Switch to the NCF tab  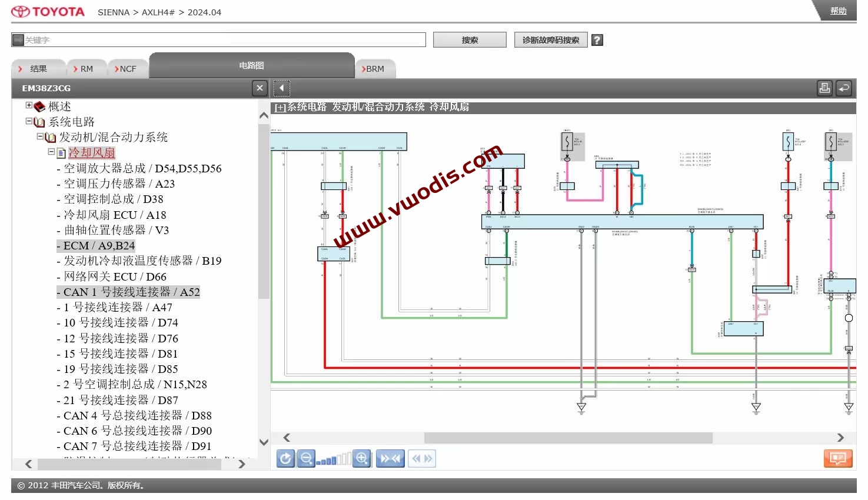[127, 68]
